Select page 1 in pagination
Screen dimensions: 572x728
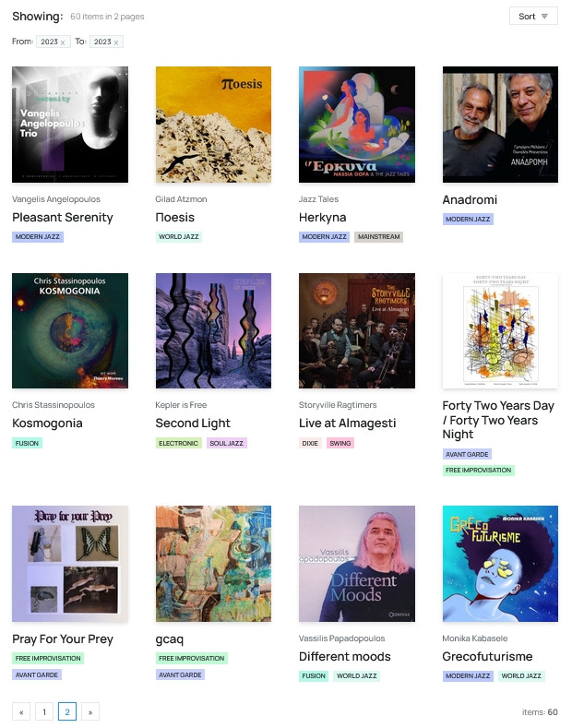click(44, 711)
